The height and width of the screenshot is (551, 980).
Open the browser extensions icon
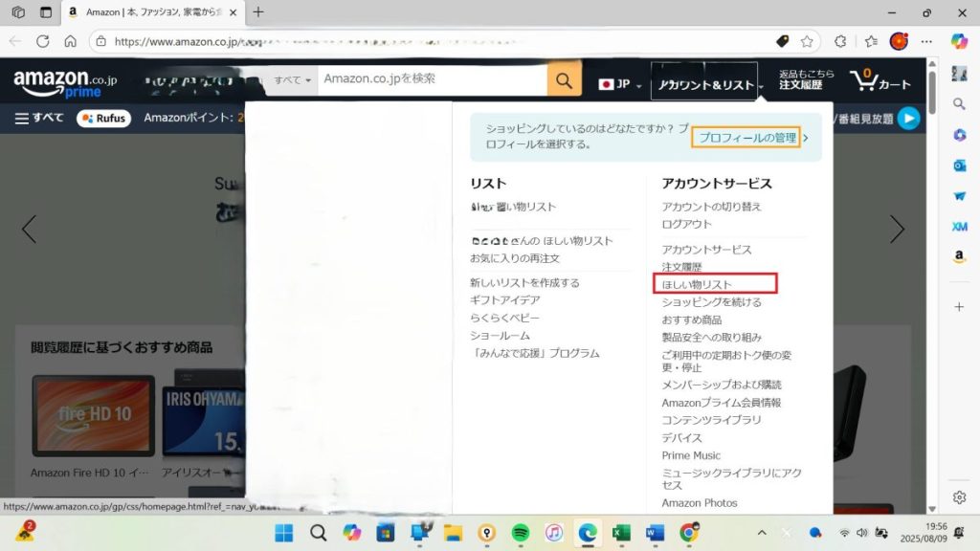click(x=840, y=41)
